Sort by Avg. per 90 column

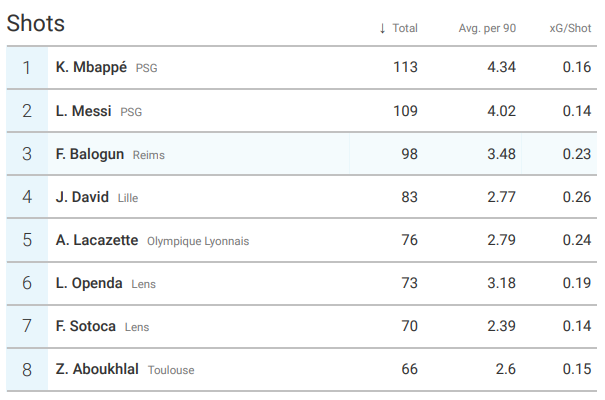487,28
